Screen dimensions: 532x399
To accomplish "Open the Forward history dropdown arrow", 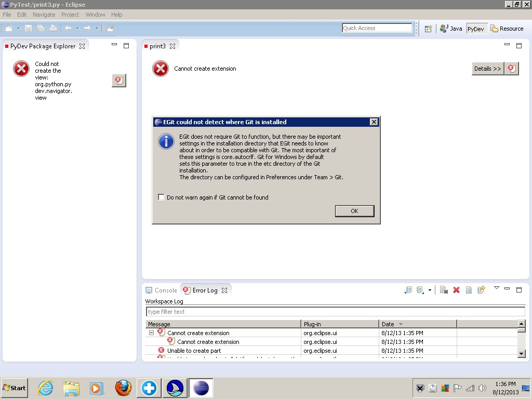I will [97, 29].
